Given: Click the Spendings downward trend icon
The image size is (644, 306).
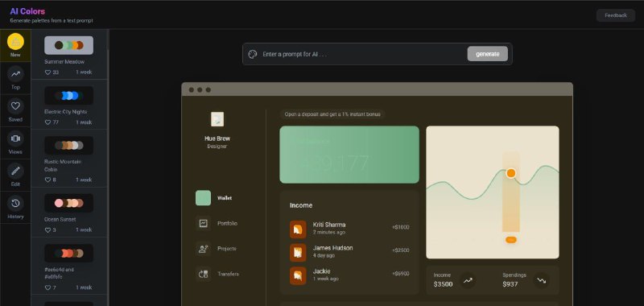Looking at the screenshot, I should pos(541,280).
